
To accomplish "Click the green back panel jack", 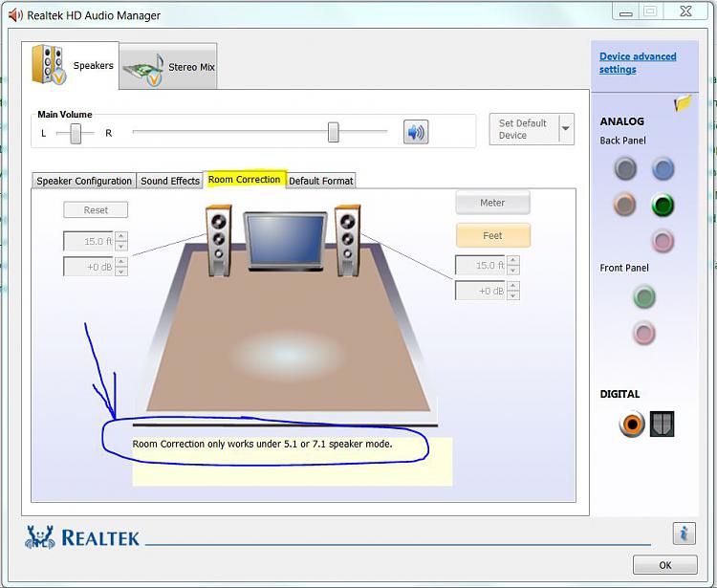I will tap(663, 205).
